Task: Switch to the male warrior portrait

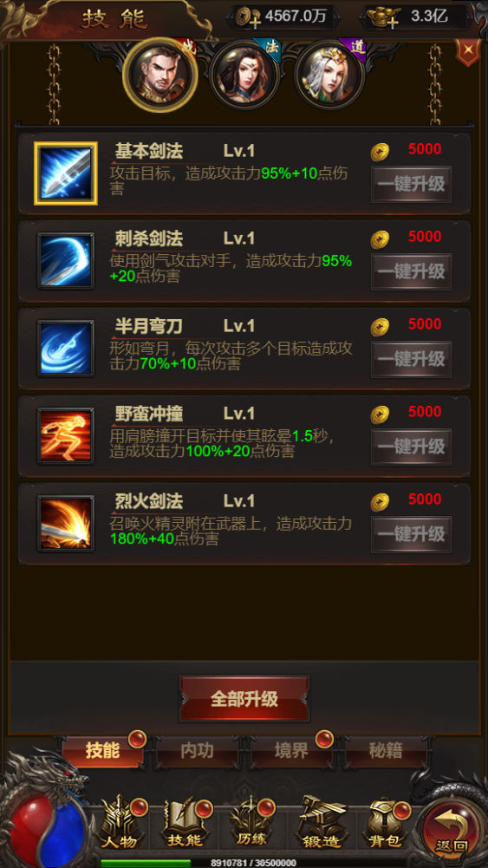Action: [x=159, y=75]
